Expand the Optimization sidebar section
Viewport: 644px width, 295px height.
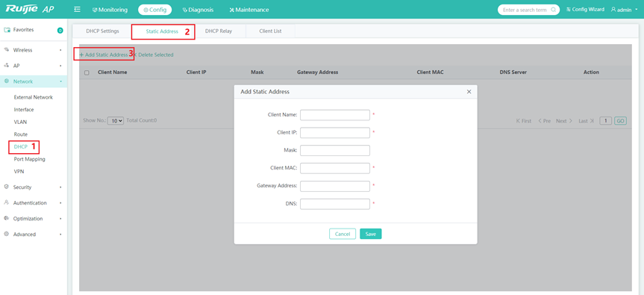point(33,219)
